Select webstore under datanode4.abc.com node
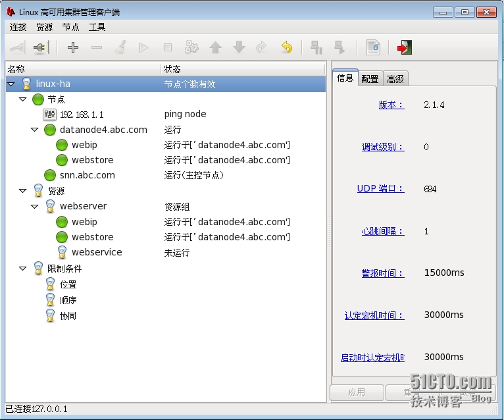The image size is (504, 420). tap(166, 160)
